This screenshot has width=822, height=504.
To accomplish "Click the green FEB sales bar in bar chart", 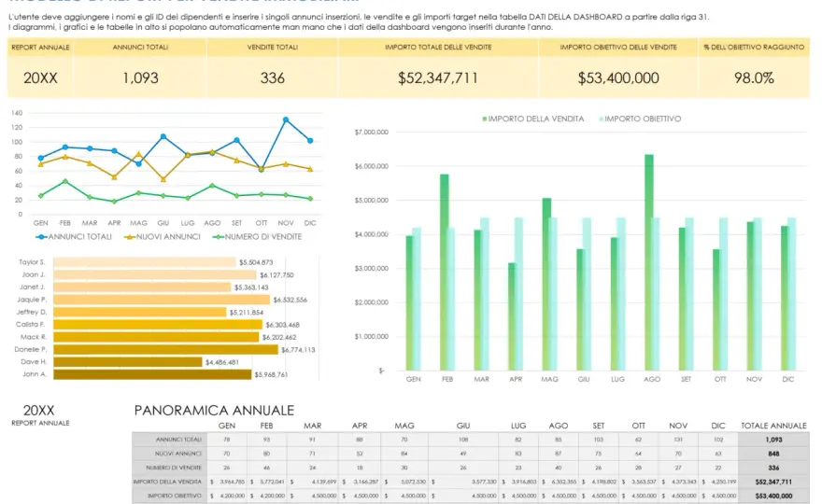I will tap(444, 273).
